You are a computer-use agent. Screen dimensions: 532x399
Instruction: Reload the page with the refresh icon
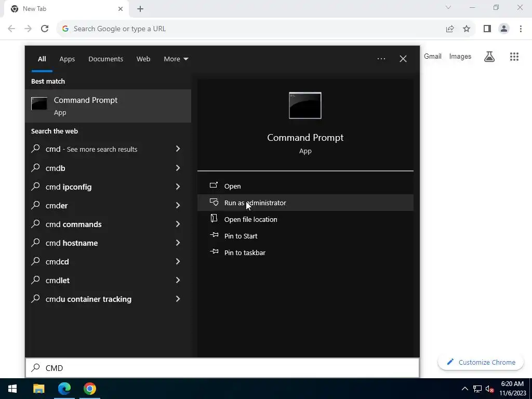tap(45, 29)
